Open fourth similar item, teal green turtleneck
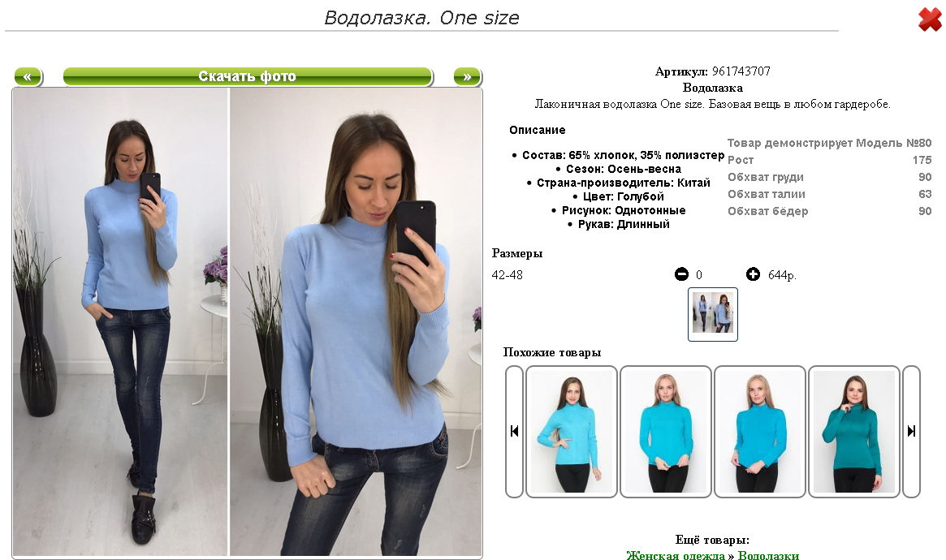 point(853,431)
